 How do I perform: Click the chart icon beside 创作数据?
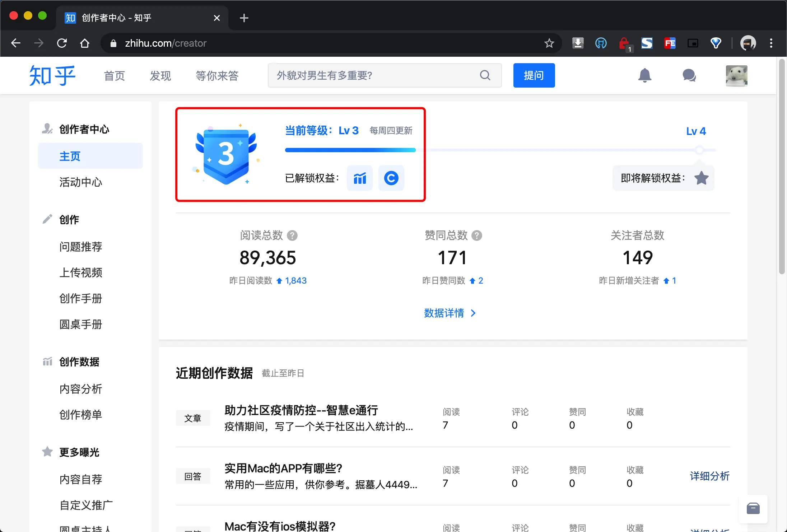pos(47,361)
